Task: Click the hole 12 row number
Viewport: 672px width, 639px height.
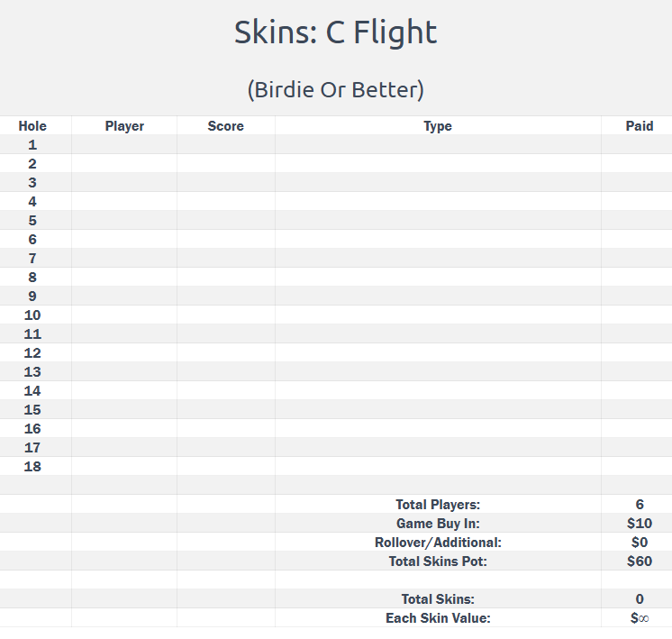Action: click(32, 353)
